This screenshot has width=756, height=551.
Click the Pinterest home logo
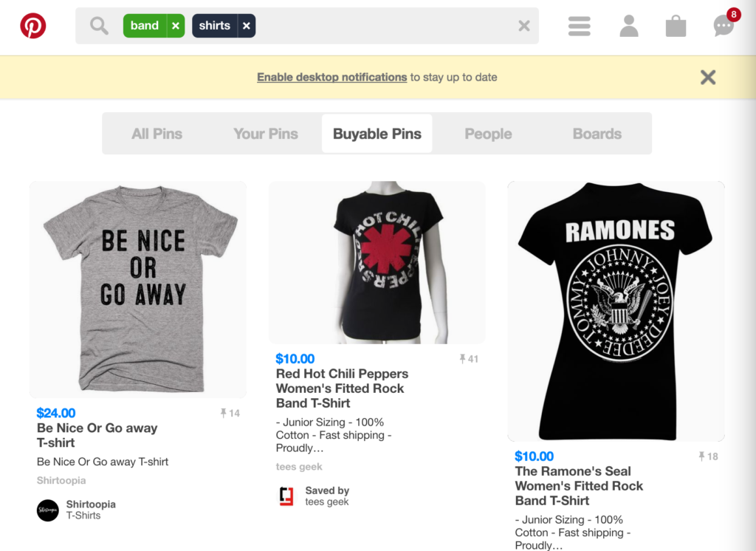(32, 24)
